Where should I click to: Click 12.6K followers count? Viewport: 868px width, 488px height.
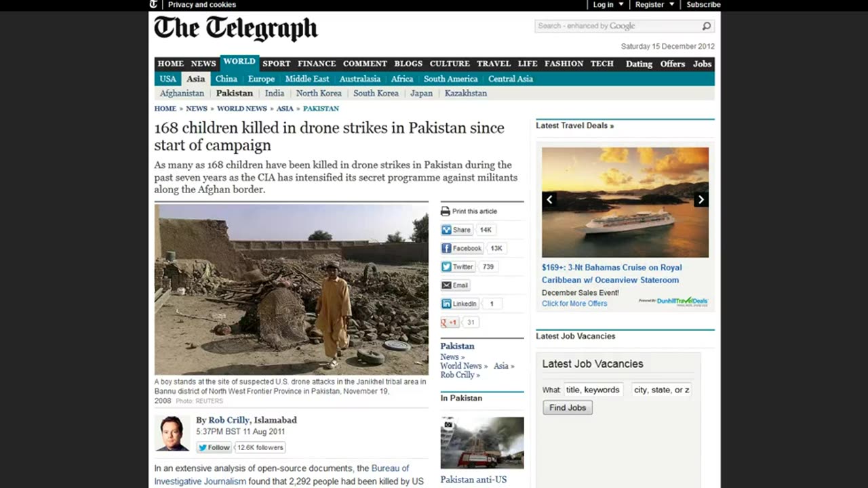[260, 447]
